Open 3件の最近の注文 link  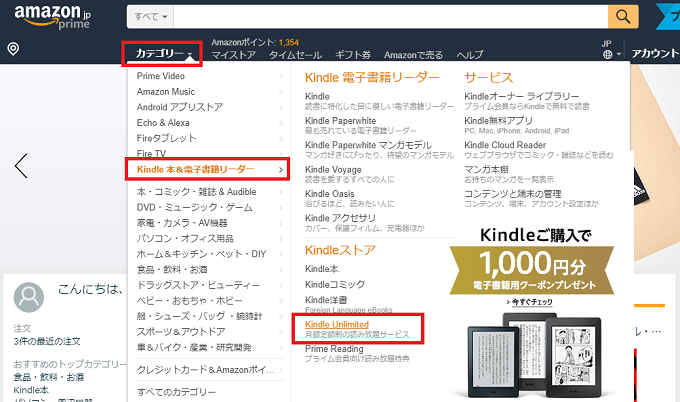47,341
